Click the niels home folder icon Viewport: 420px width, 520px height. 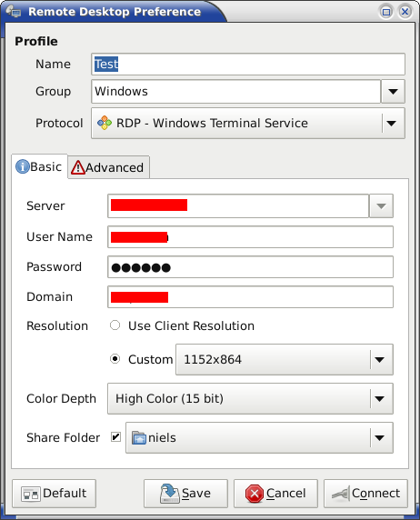click(x=139, y=438)
